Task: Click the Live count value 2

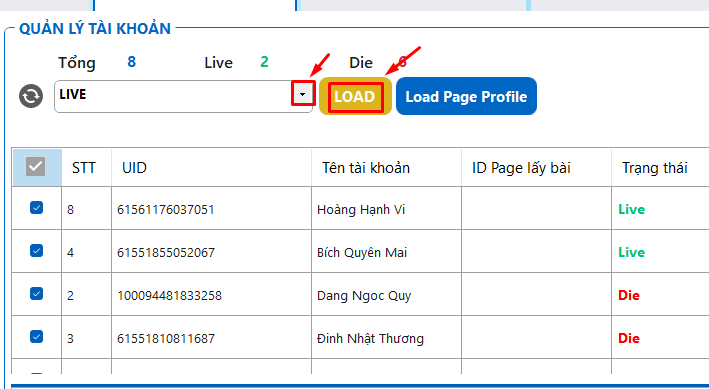Action: point(265,62)
